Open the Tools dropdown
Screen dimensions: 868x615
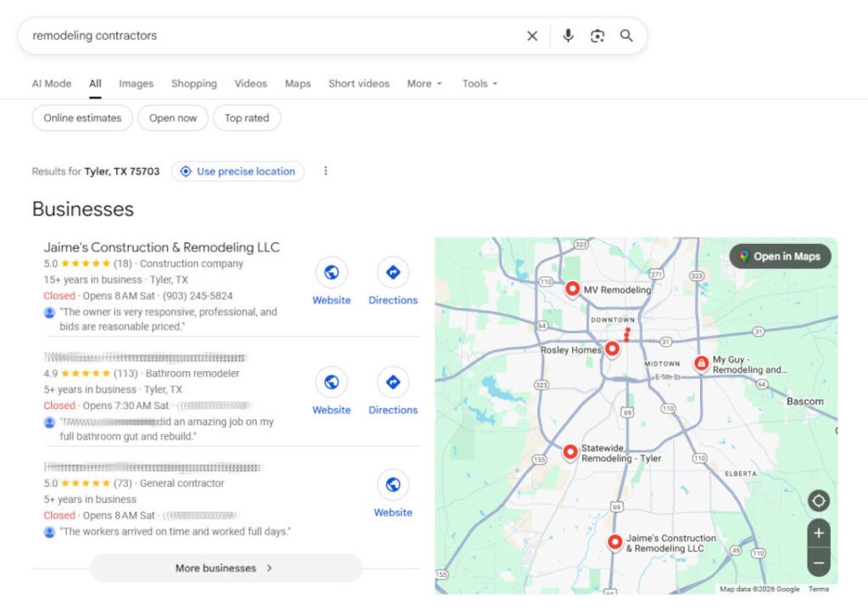click(x=479, y=83)
